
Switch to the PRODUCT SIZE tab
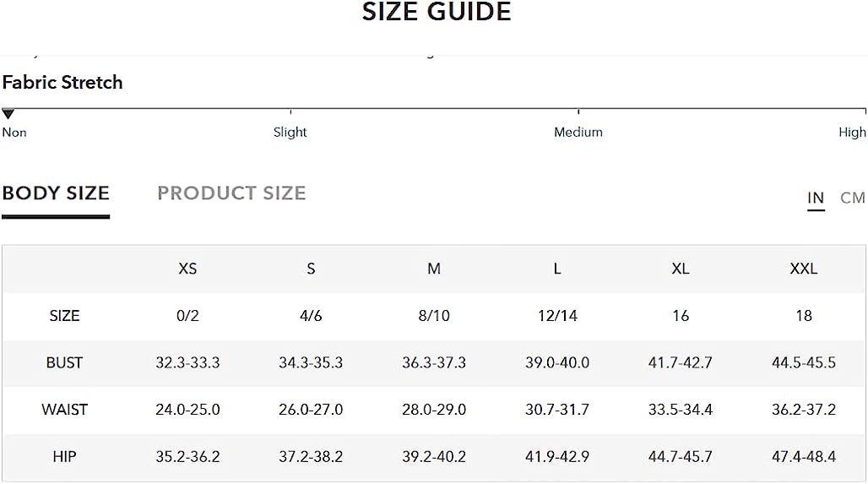coord(231,193)
